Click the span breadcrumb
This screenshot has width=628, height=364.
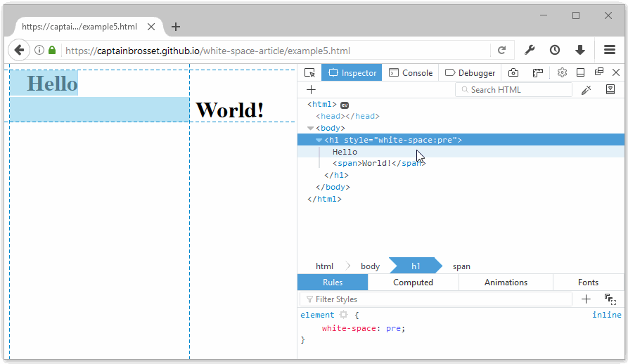[461, 266]
